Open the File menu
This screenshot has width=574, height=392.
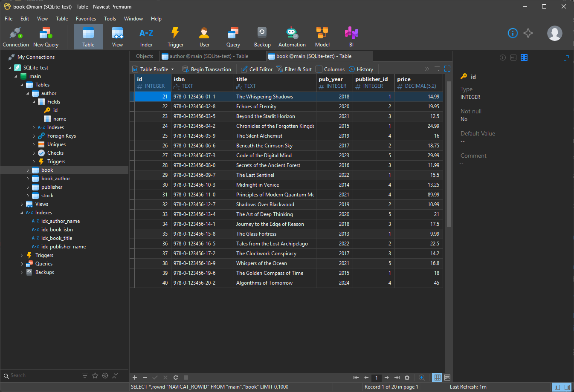click(9, 19)
